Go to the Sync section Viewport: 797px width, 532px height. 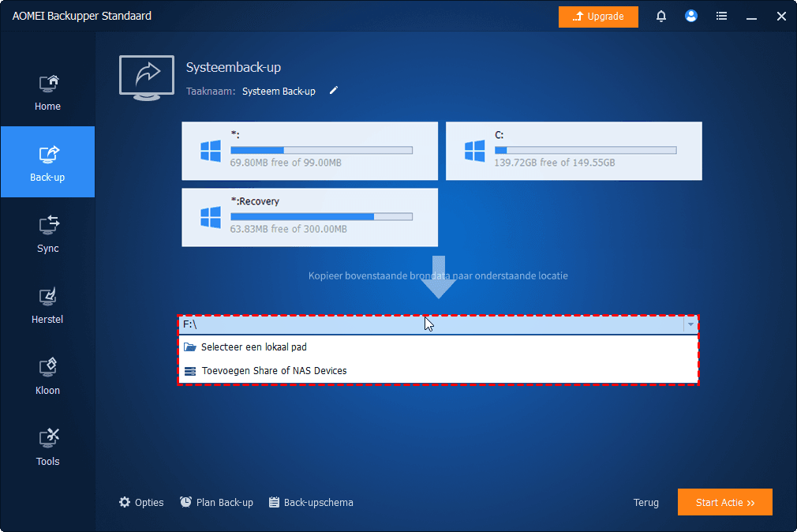click(47, 234)
